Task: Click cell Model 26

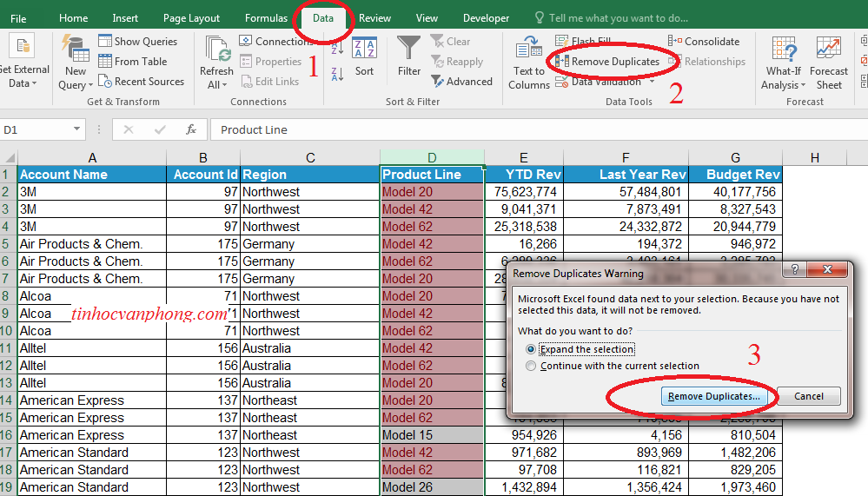Action: pos(432,487)
